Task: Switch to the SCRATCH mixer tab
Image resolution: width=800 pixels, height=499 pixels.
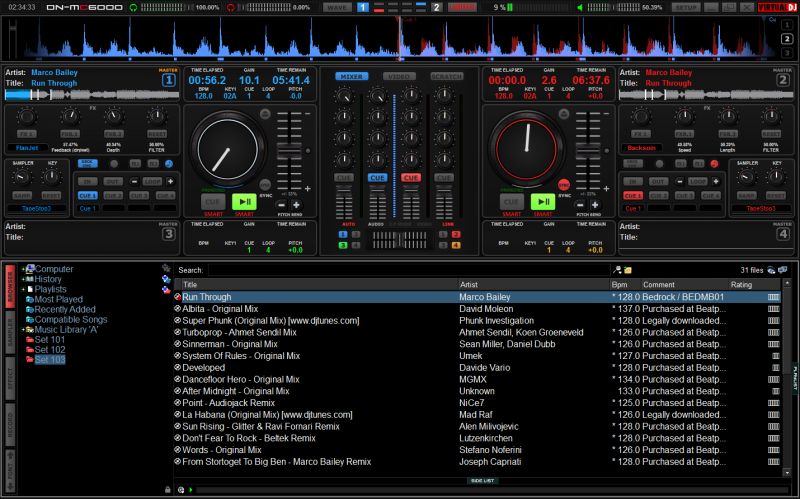Action: [x=446, y=76]
